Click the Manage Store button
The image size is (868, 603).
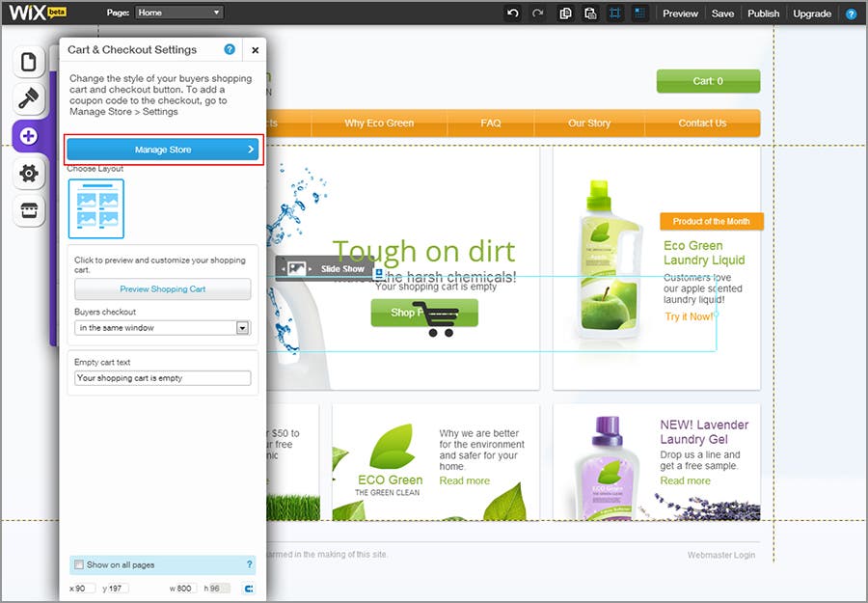point(163,150)
